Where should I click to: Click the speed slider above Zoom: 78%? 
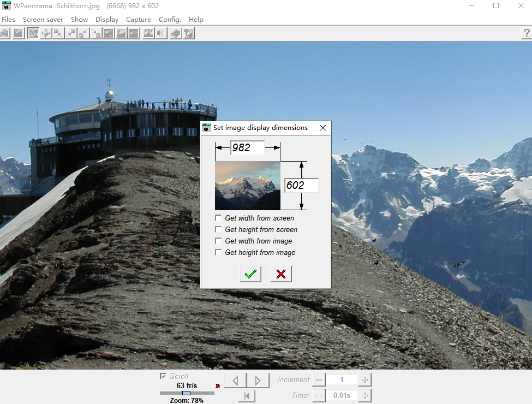(187, 393)
